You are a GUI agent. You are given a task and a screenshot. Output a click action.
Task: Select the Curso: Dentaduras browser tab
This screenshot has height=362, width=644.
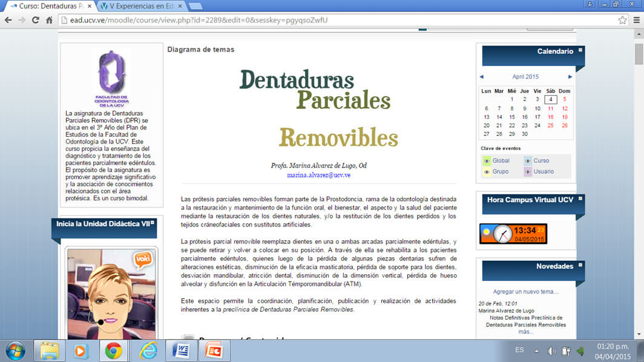click(x=51, y=5)
